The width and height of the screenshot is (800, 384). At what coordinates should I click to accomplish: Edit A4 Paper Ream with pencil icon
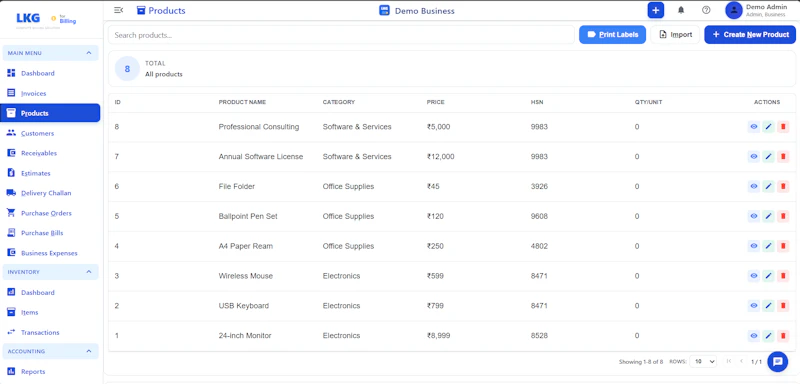(768, 246)
